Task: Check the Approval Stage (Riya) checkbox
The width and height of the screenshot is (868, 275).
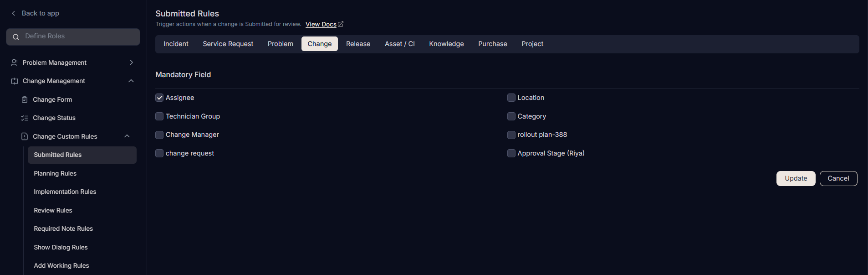Action: point(511,153)
